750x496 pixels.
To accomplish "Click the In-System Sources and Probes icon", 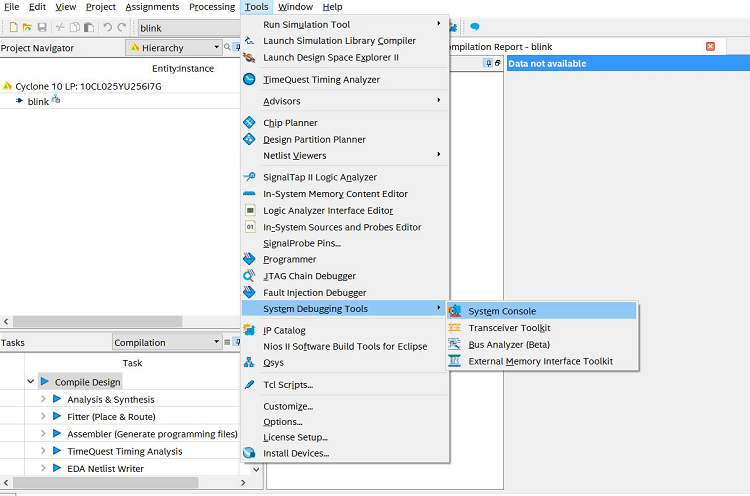I will (x=250, y=227).
